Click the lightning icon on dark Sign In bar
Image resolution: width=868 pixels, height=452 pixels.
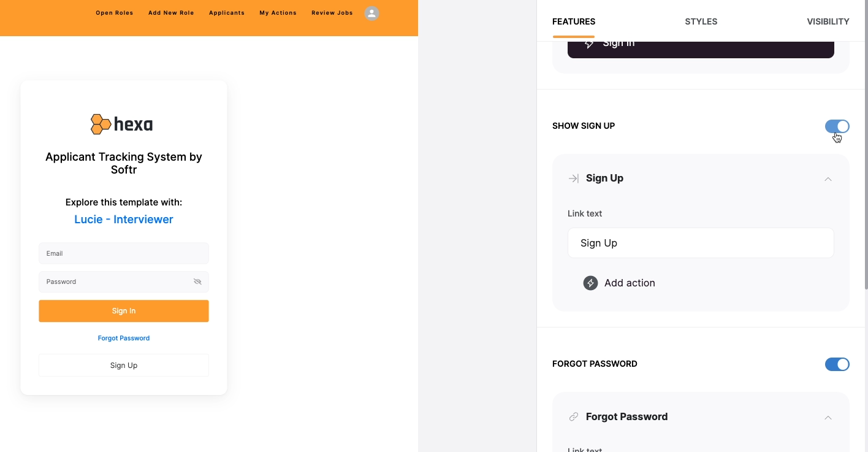[588, 44]
